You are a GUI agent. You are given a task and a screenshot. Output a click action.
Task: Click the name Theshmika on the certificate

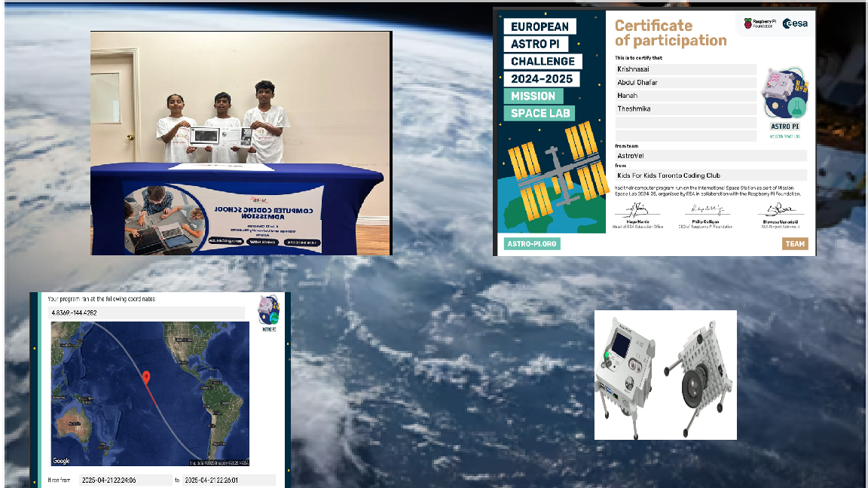(x=634, y=109)
